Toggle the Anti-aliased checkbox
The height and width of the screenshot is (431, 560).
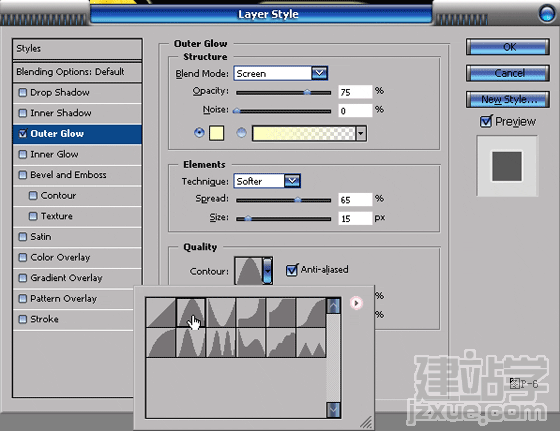[291, 270]
